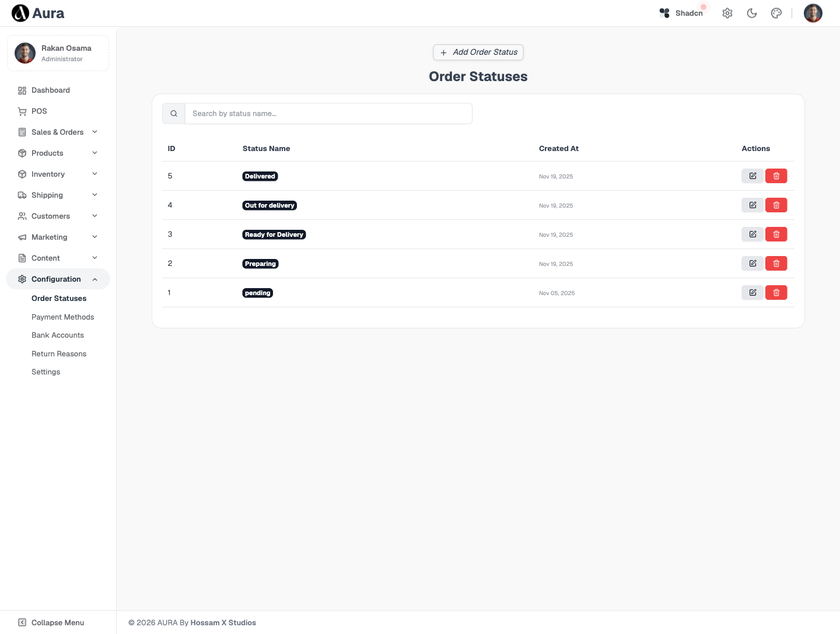Click the search magnifier icon
The height and width of the screenshot is (634, 840).
coord(174,114)
